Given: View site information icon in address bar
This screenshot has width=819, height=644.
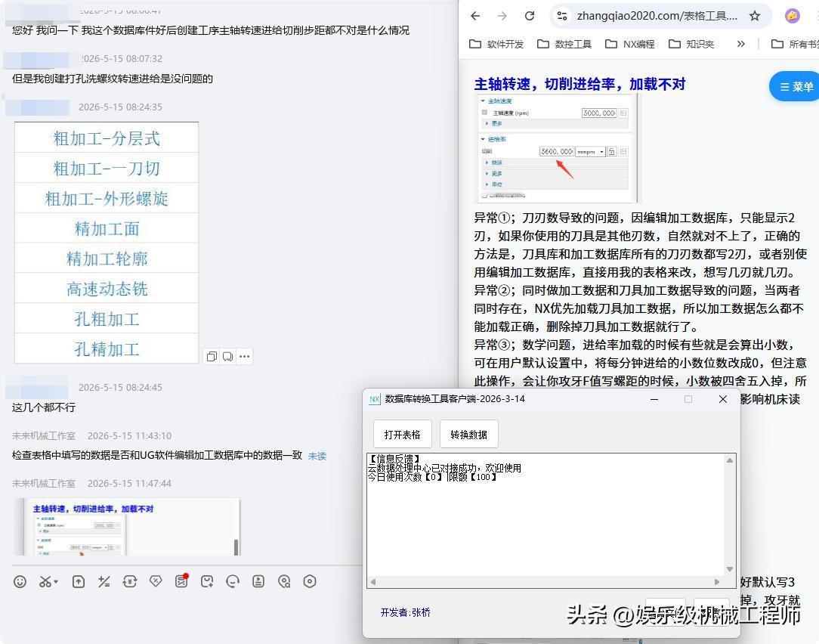Looking at the screenshot, I should pos(562,16).
